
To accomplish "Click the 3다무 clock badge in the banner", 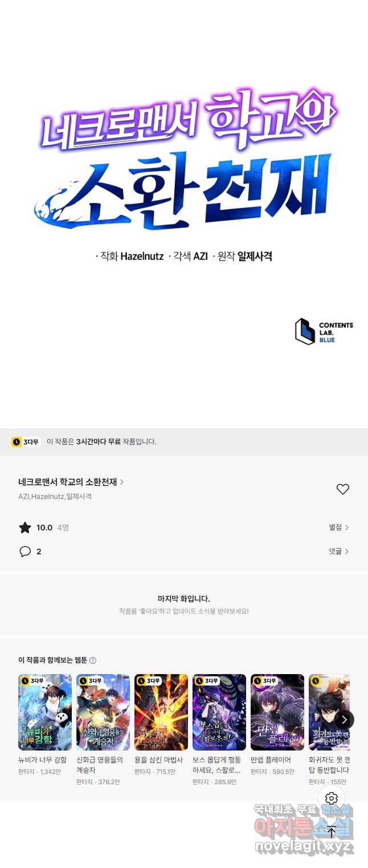I will tap(26, 442).
